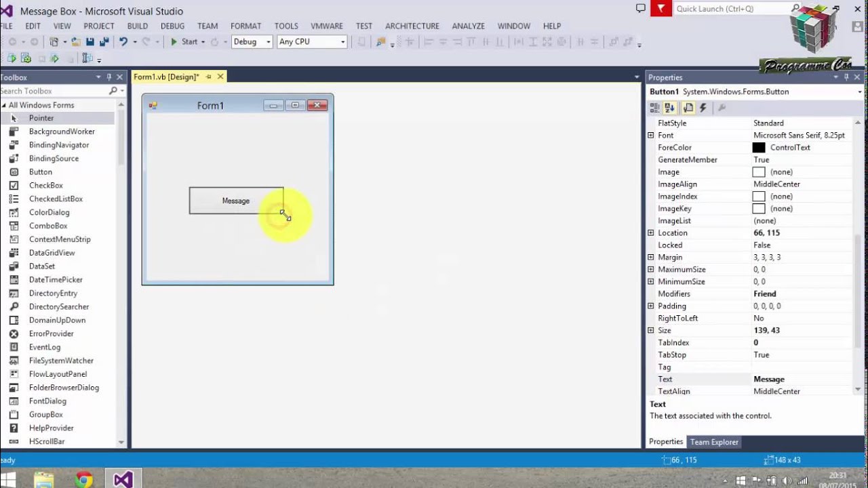Open Chrome from the Windows taskbar
The width and height of the screenshot is (868, 488).
click(x=83, y=480)
